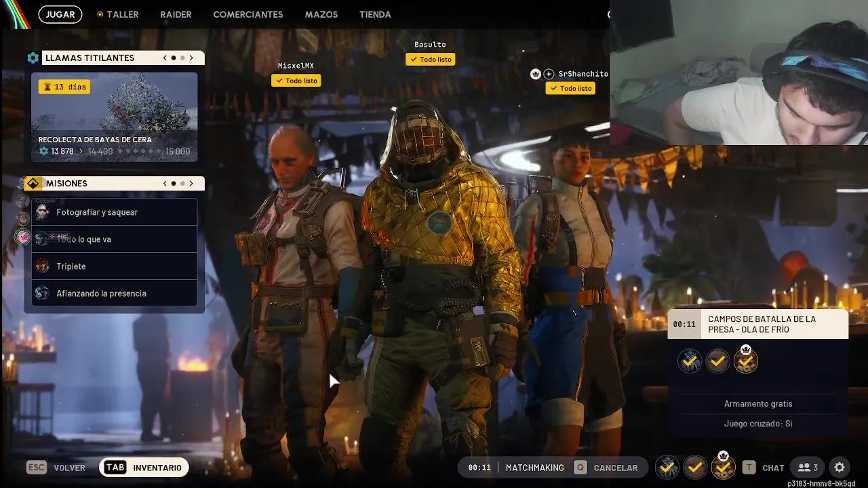This screenshot has height=488, width=868.
Task: Go to previous Llamas Titilantes page chevron
Action: pos(165,58)
